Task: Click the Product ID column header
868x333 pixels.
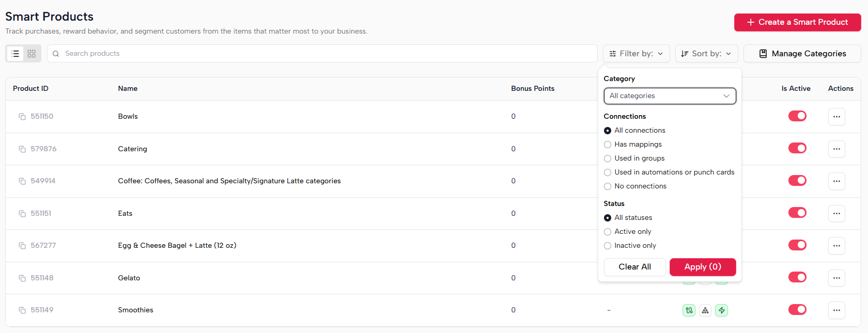Action: click(x=30, y=89)
